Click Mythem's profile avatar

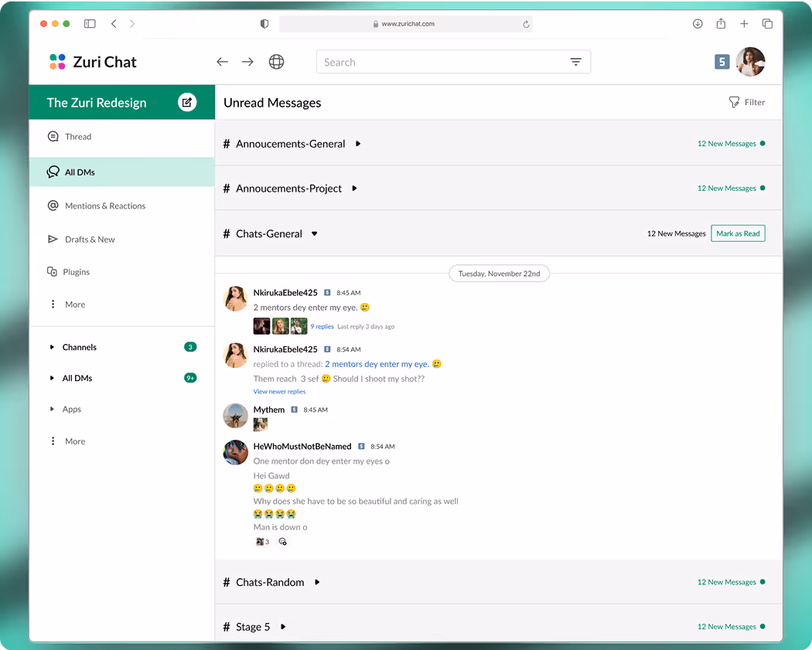pos(236,416)
